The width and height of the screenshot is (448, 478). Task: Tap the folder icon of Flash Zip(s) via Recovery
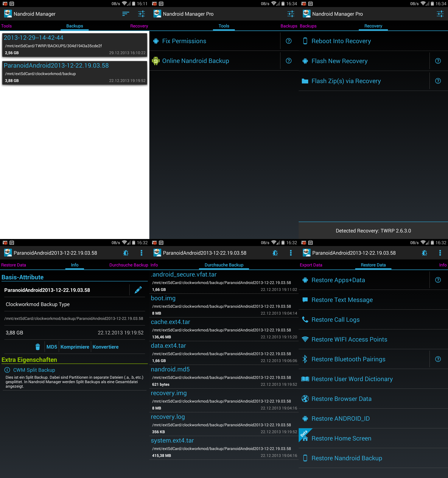tap(305, 81)
